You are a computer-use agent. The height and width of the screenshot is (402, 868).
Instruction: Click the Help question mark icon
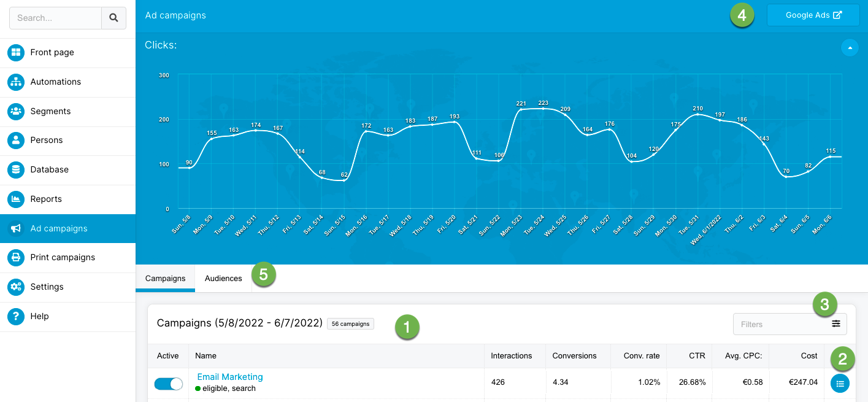click(16, 316)
